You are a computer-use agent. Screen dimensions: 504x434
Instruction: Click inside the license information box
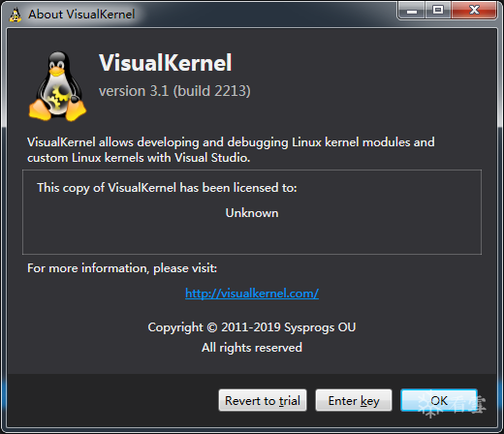252,212
